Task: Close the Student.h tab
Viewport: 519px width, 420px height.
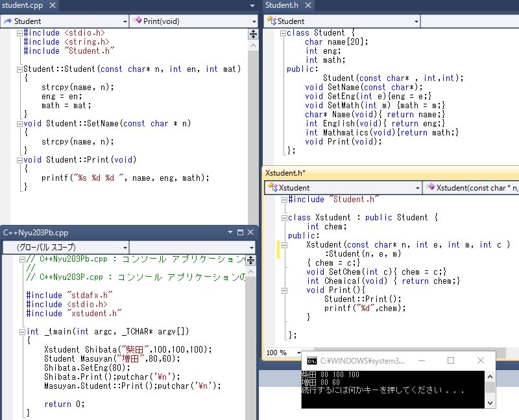Action: (308, 5)
